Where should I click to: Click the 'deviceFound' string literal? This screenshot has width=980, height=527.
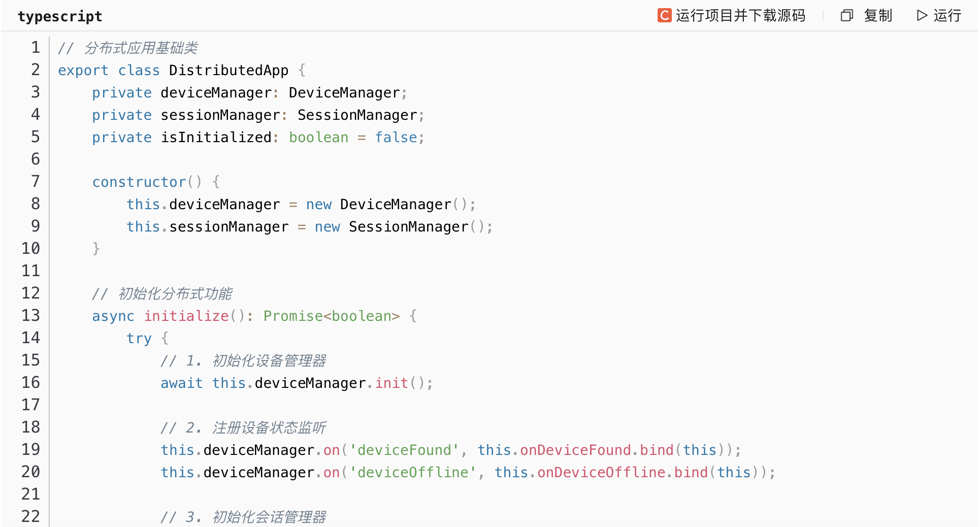(x=404, y=450)
